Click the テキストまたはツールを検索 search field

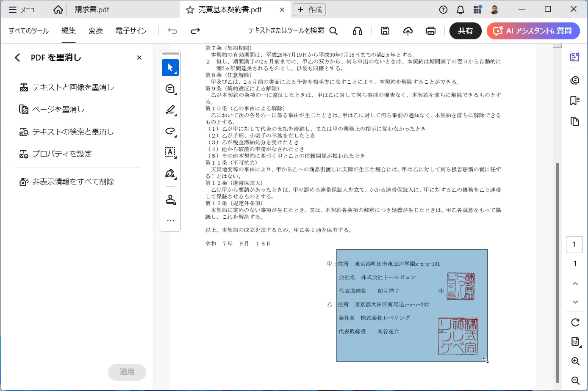point(293,30)
